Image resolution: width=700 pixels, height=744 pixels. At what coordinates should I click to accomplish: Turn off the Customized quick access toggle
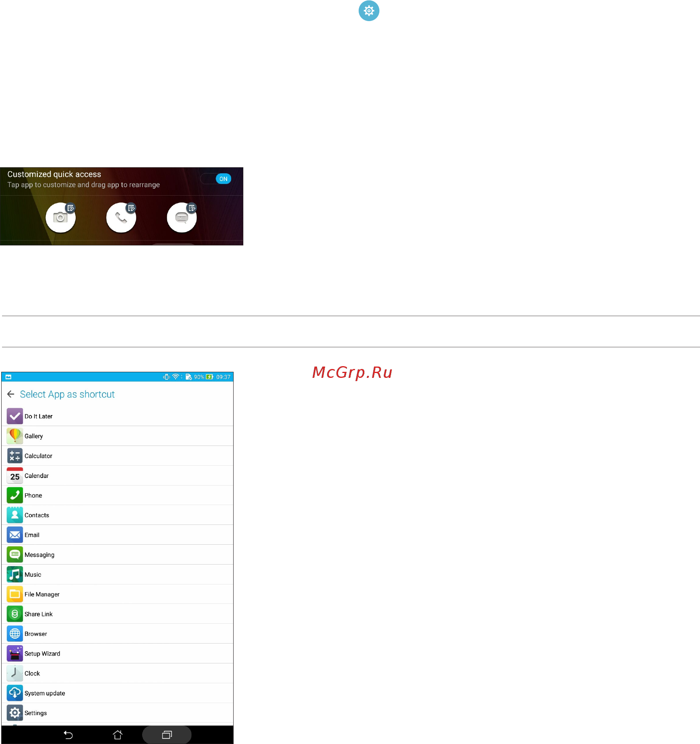coord(216,179)
